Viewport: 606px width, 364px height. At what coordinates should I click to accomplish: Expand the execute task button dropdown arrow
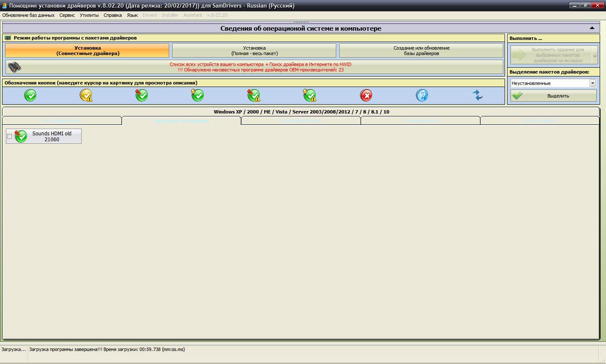pyautogui.click(x=595, y=55)
